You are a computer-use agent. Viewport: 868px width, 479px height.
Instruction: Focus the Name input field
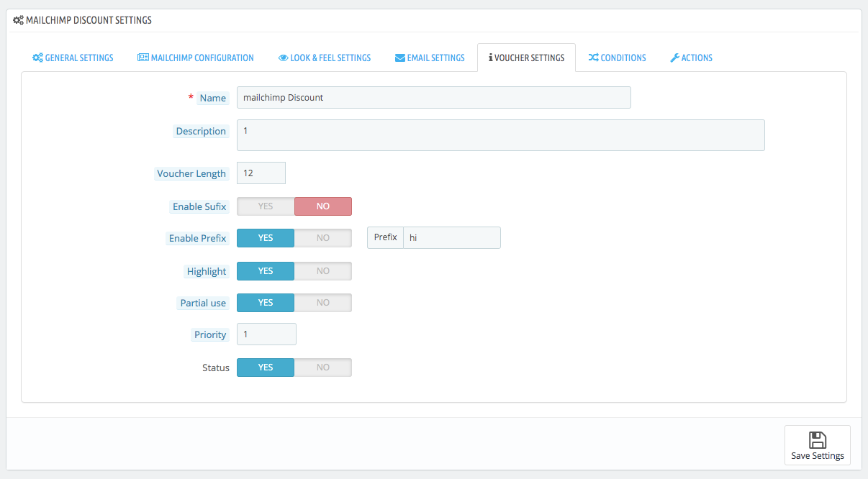click(x=434, y=98)
